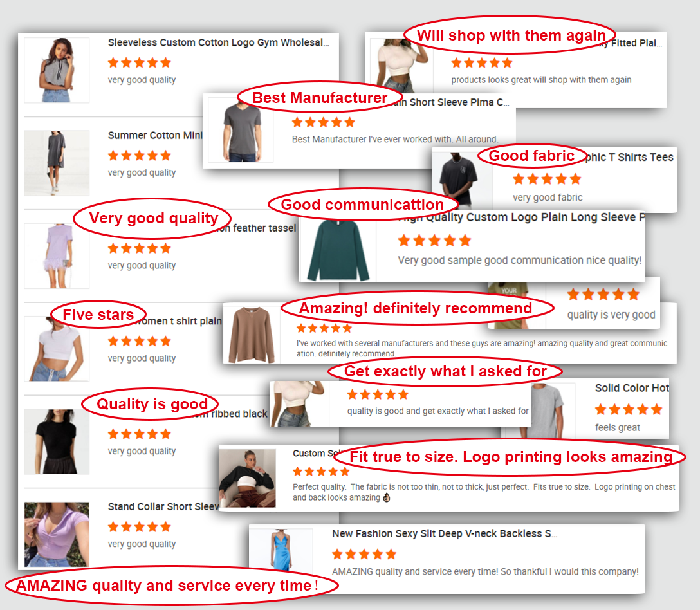Click the brown knit sweater thumbnail

point(252,335)
